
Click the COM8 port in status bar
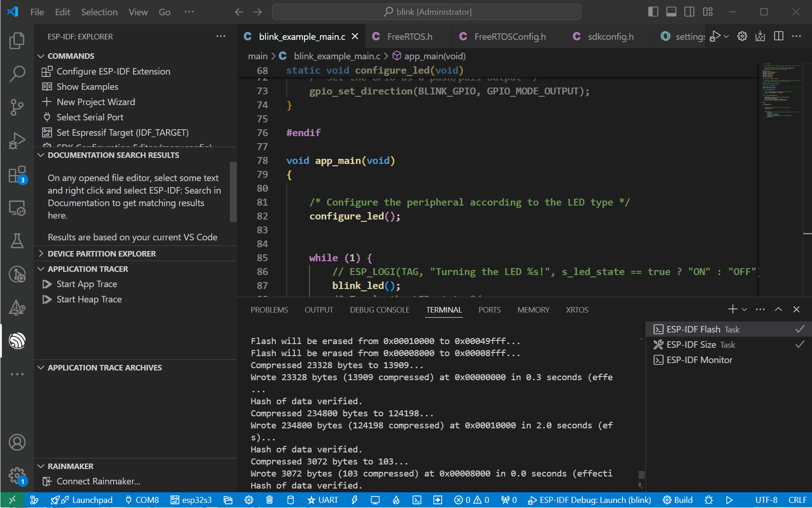pos(142,500)
